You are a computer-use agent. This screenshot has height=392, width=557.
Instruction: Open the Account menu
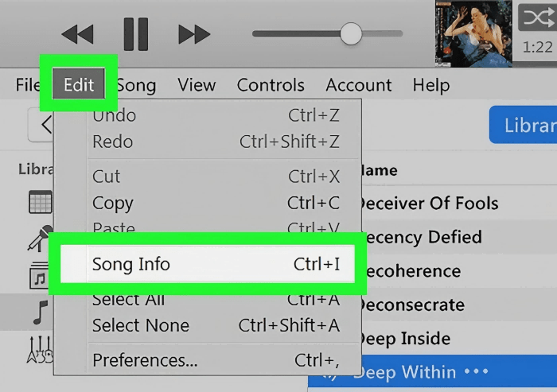358,85
